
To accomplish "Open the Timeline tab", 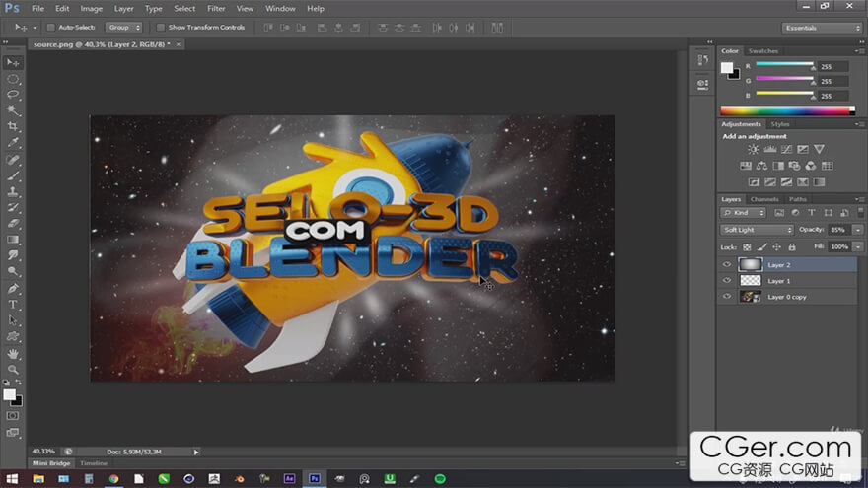I will click(x=94, y=463).
